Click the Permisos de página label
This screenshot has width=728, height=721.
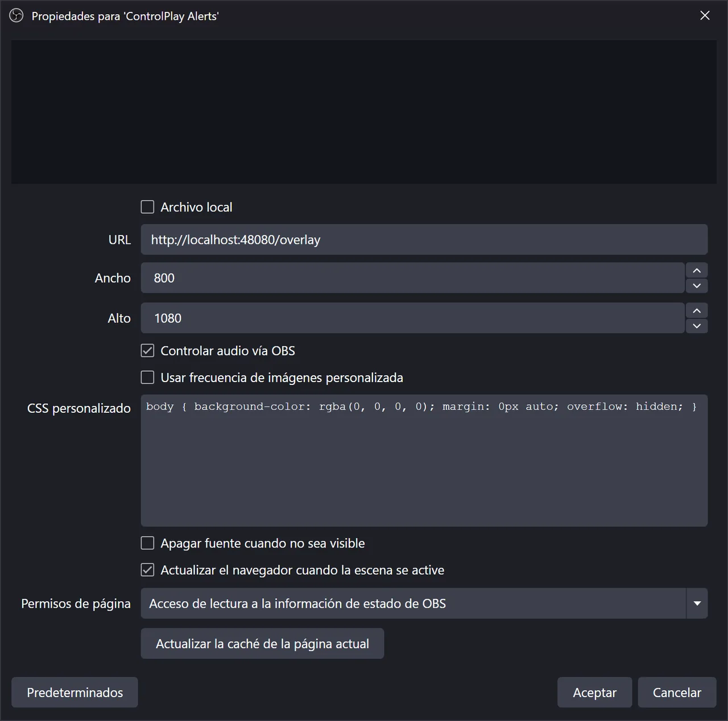[x=76, y=603]
